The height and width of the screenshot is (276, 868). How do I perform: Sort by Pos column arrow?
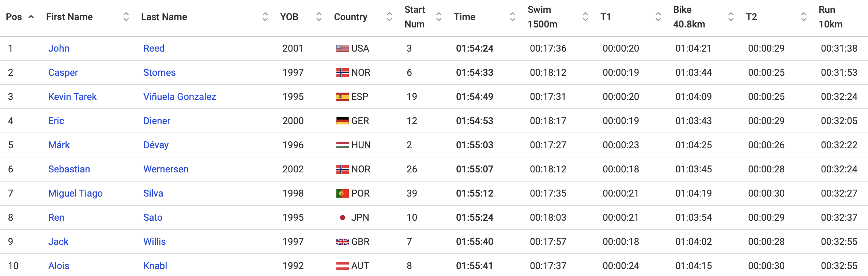tap(31, 17)
